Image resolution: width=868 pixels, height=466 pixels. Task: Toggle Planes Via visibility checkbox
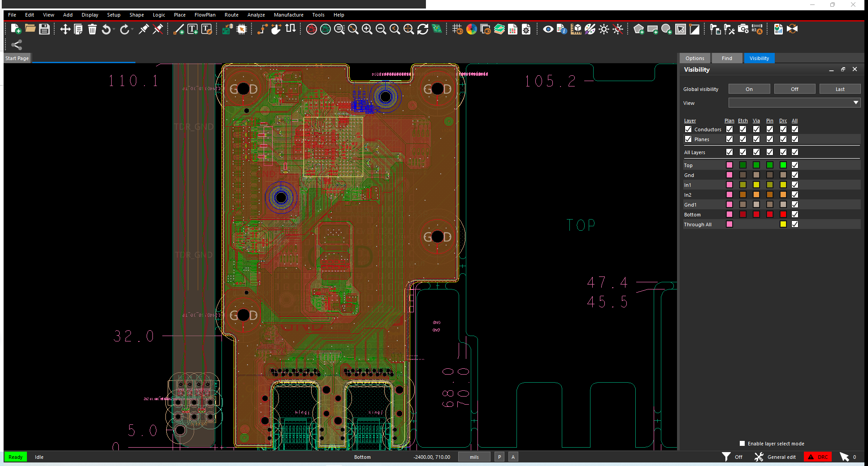coord(756,139)
